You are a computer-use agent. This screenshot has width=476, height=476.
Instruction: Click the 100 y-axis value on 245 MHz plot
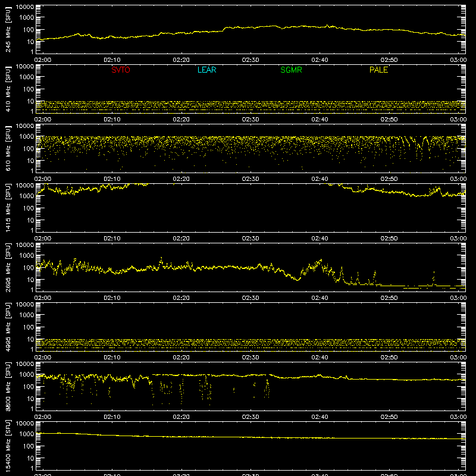(x=29, y=30)
